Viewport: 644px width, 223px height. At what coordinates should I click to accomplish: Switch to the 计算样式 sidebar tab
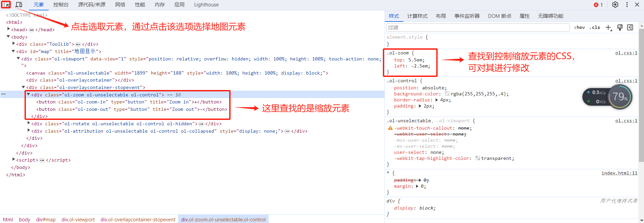tap(417, 16)
